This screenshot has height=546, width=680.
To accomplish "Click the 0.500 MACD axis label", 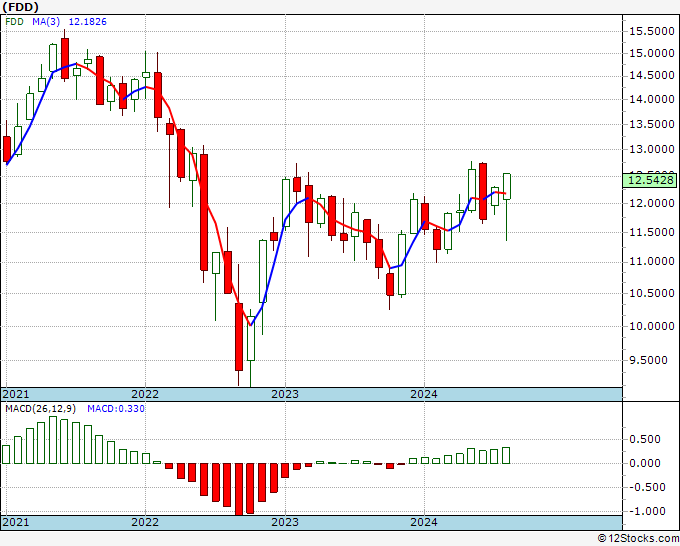I will click(645, 439).
